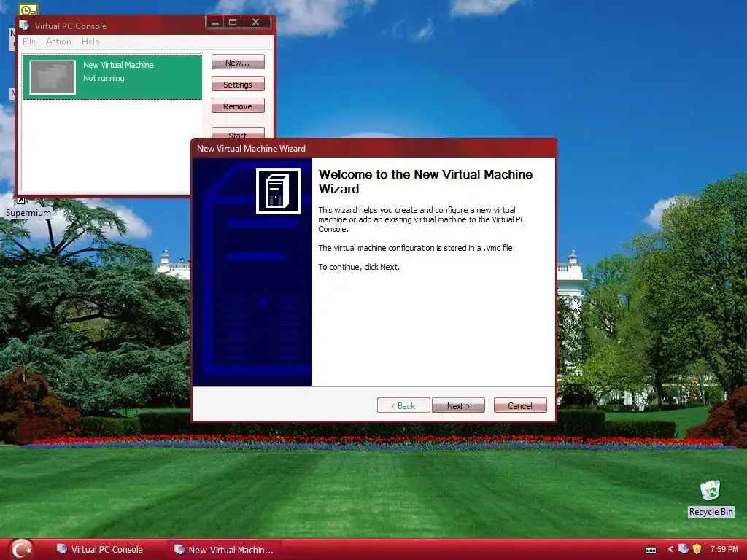The width and height of the screenshot is (747, 560).
Task: Click the partly hidden Start button in the console
Action: pos(238,133)
